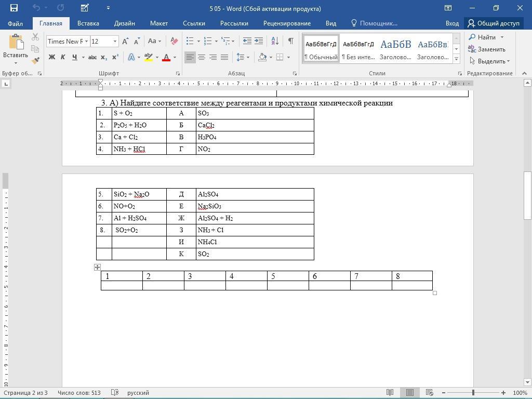Undo the last action
This screenshot has height=399, width=532.
pyautogui.click(x=36, y=8)
